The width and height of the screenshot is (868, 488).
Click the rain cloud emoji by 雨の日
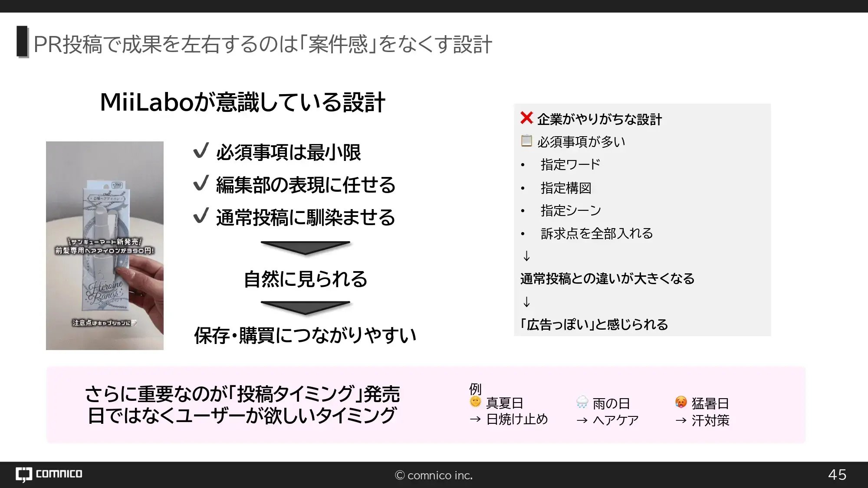[x=582, y=402]
